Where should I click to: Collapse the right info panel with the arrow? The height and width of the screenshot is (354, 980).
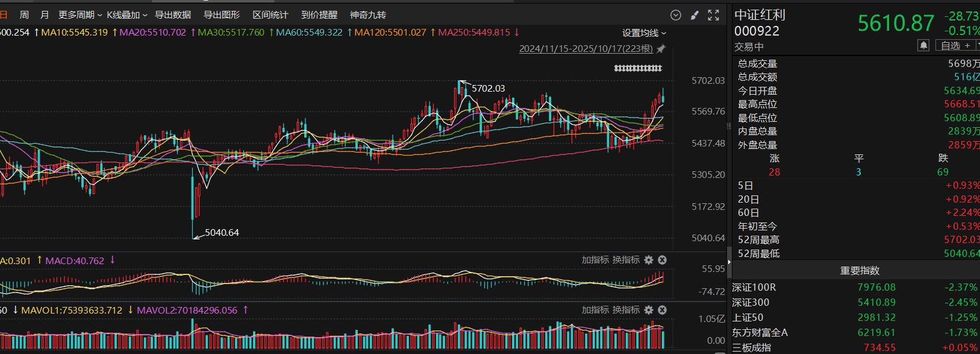coord(729,262)
